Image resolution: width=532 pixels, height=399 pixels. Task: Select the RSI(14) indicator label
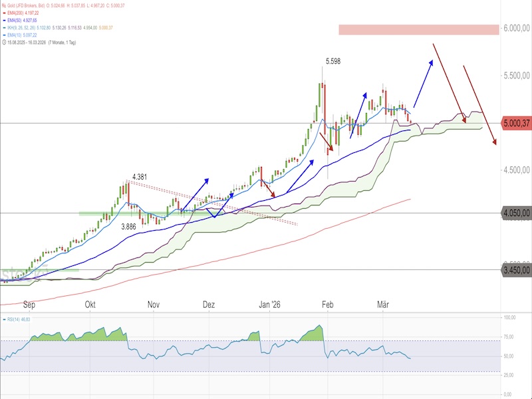[x=15, y=319]
